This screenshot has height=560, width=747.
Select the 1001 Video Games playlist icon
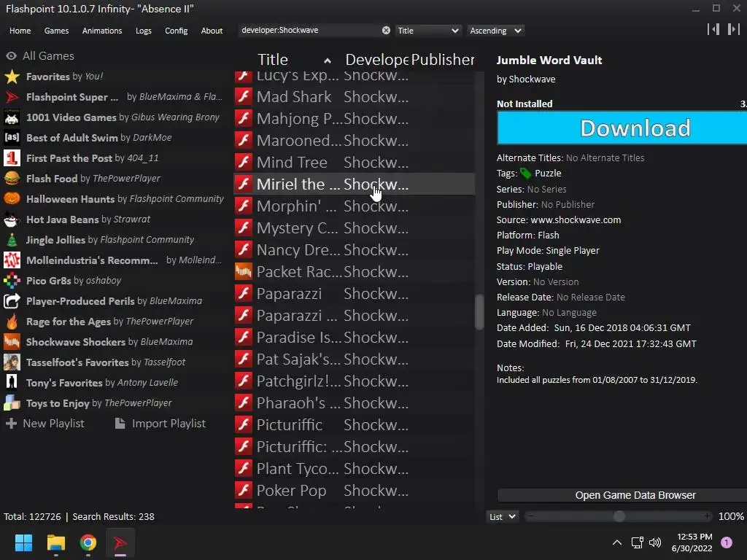(12, 117)
